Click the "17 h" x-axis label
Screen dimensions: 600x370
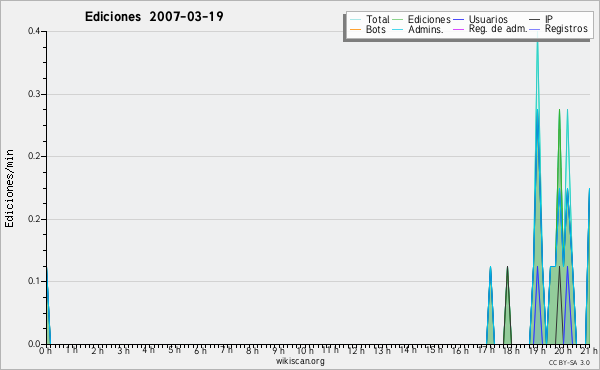(x=486, y=350)
